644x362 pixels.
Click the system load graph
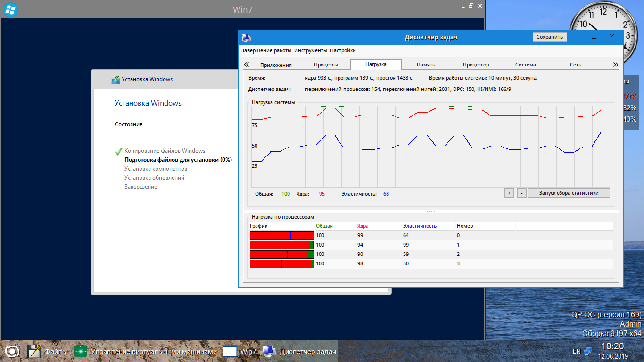[430, 146]
